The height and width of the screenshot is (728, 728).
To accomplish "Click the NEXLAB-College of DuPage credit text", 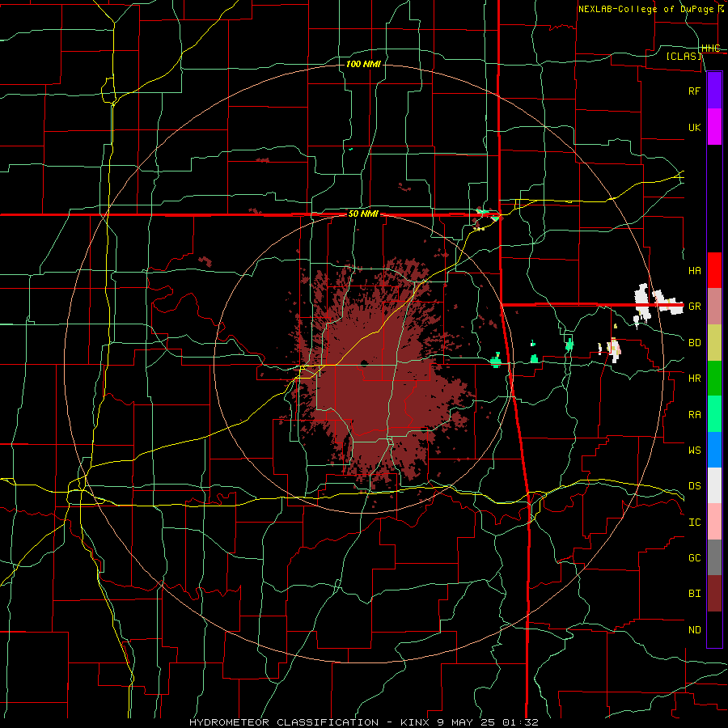I will (x=645, y=9).
